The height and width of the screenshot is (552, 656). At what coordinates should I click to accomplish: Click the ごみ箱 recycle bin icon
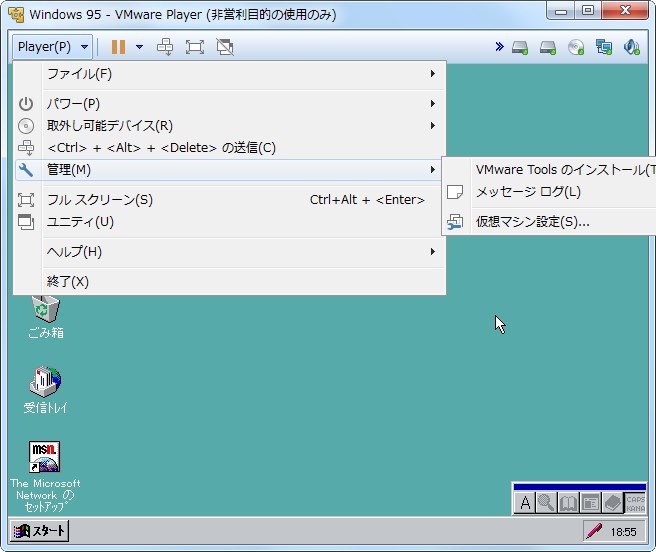(x=46, y=309)
